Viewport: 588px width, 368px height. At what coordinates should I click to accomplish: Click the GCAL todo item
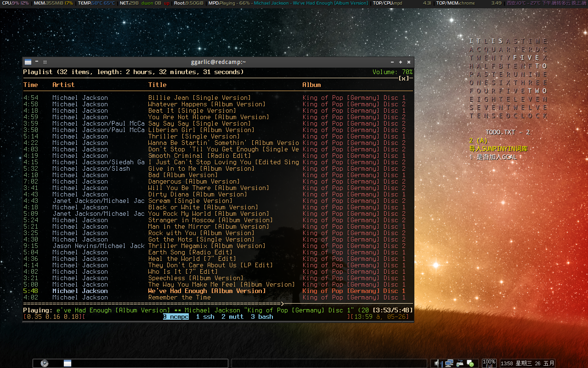point(493,157)
